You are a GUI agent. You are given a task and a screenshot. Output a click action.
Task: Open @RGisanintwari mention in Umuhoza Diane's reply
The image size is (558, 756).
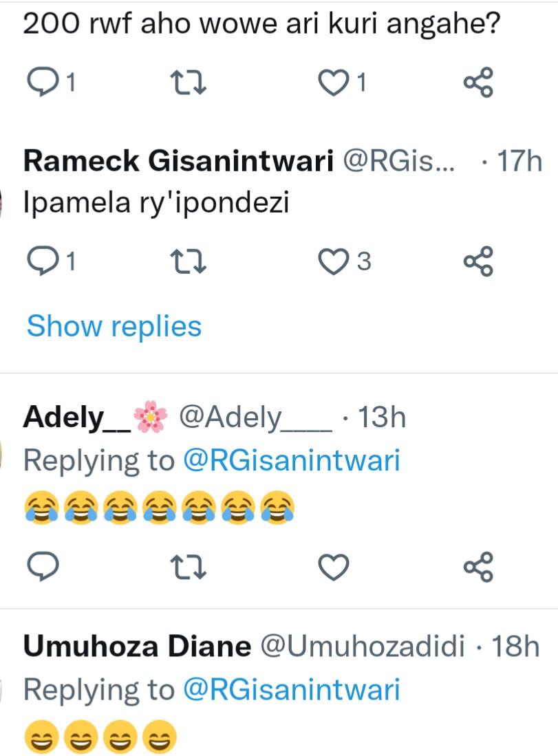(292, 691)
